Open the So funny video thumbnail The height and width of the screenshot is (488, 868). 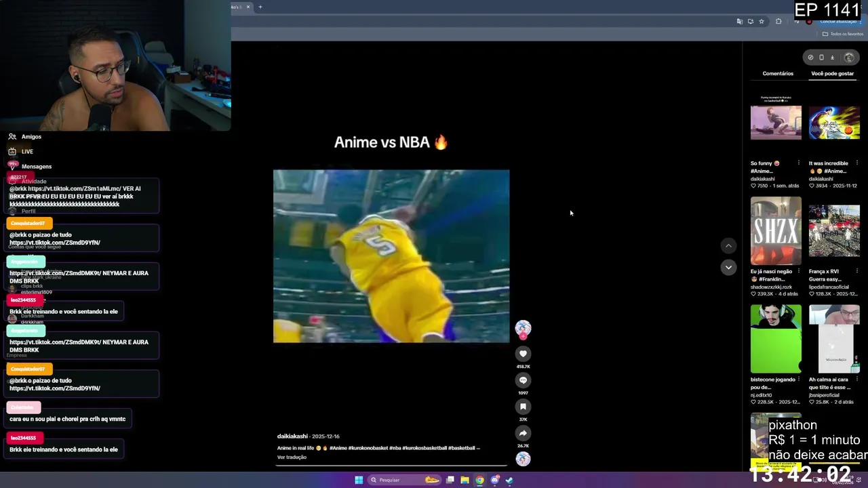(x=776, y=123)
